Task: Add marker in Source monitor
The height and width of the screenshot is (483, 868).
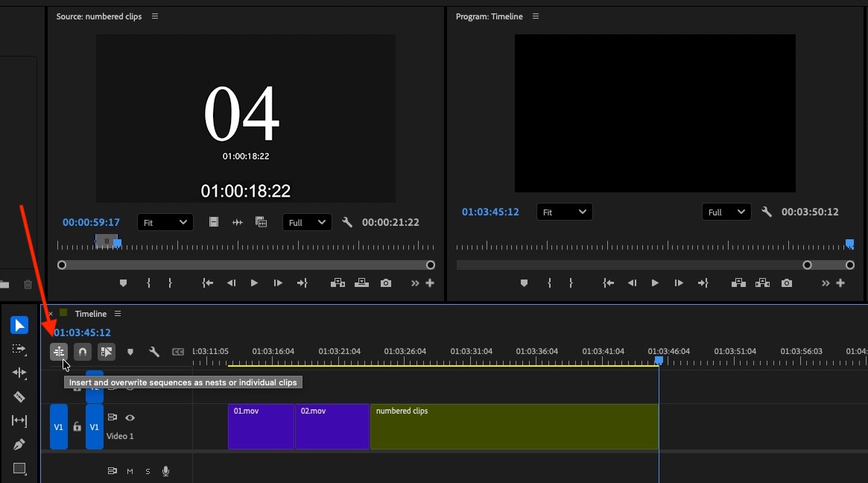Action: point(124,283)
